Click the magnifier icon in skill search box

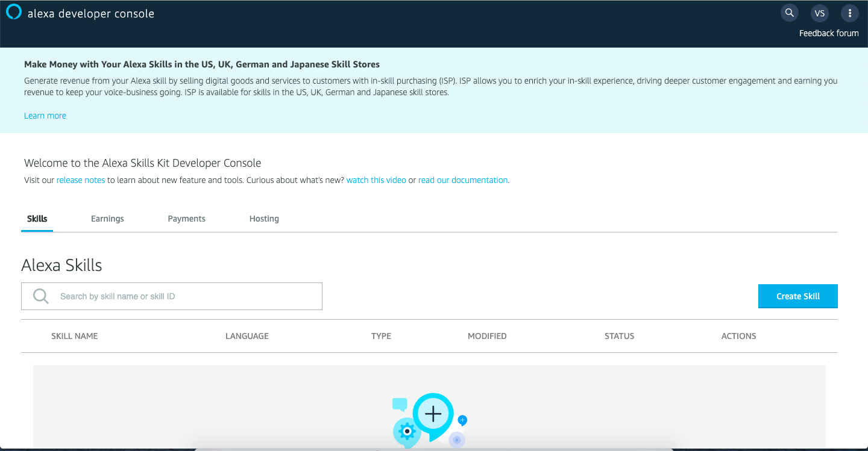(40, 296)
